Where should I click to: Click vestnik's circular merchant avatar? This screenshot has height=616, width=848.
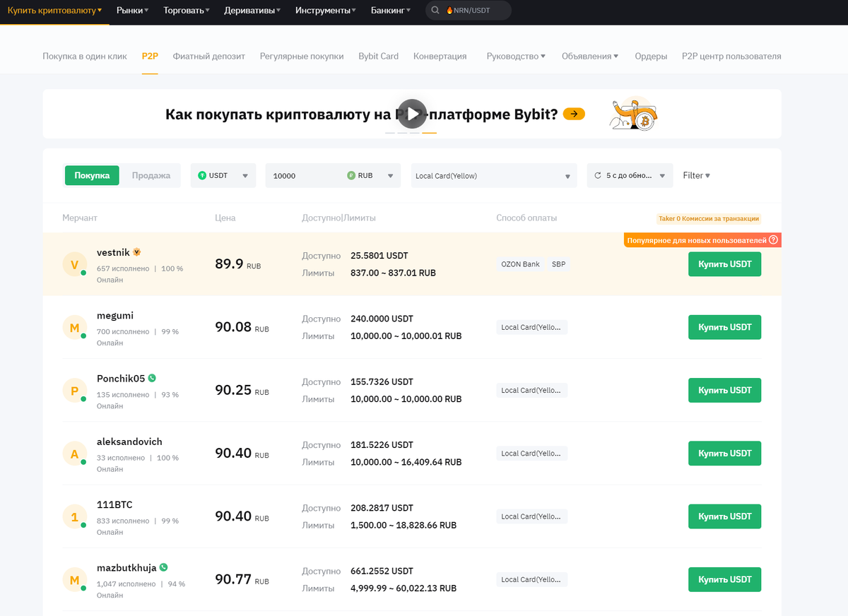pos(75,263)
